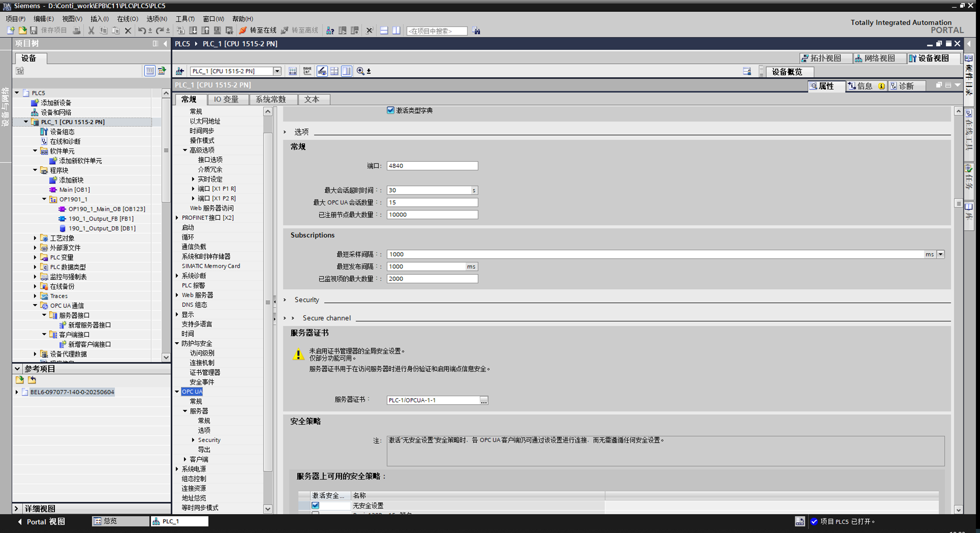980x533 pixels.
Task: Click the print icon in toolbar
Action: [x=77, y=31]
